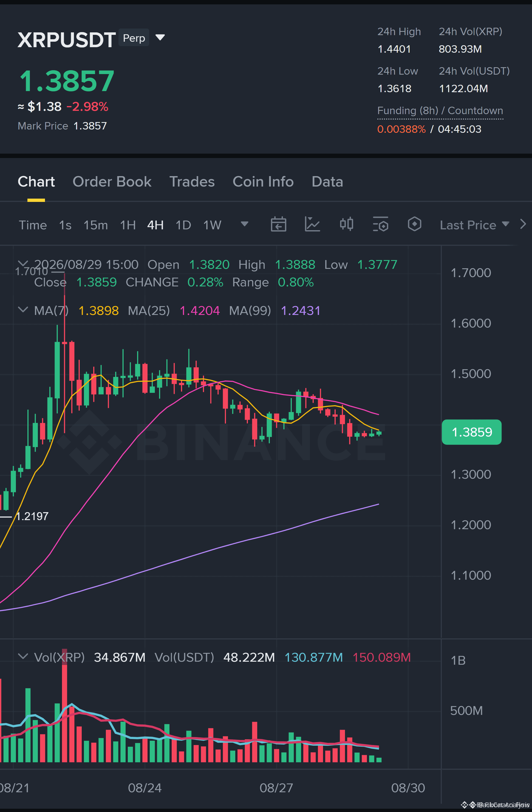Select the 15m interval
Viewport: 532px width, 812px height.
point(95,225)
